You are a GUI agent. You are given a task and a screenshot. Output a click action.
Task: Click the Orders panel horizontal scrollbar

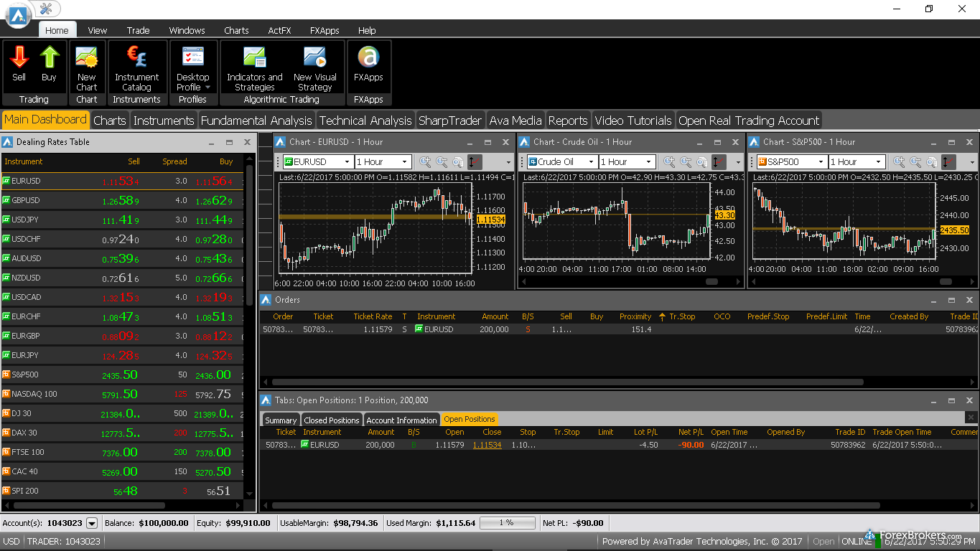click(567, 382)
